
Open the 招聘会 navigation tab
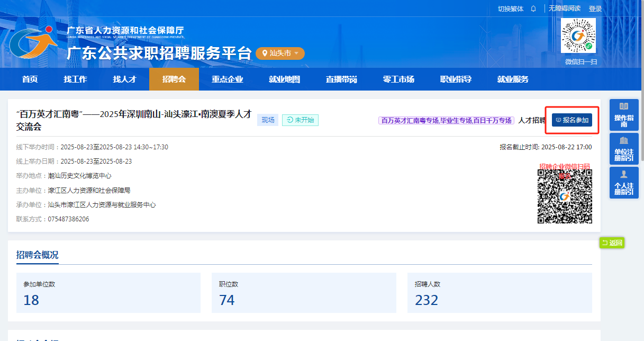coord(174,79)
